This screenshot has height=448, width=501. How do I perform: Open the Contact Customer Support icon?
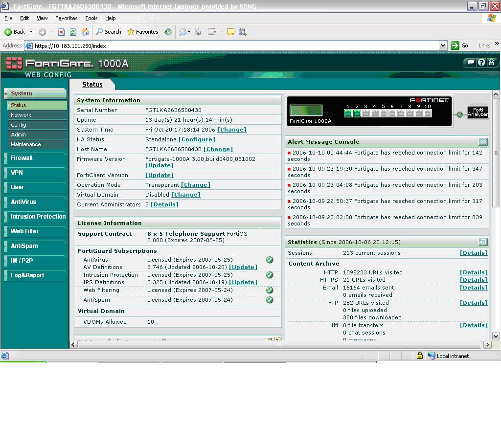pyautogui.click(x=471, y=63)
